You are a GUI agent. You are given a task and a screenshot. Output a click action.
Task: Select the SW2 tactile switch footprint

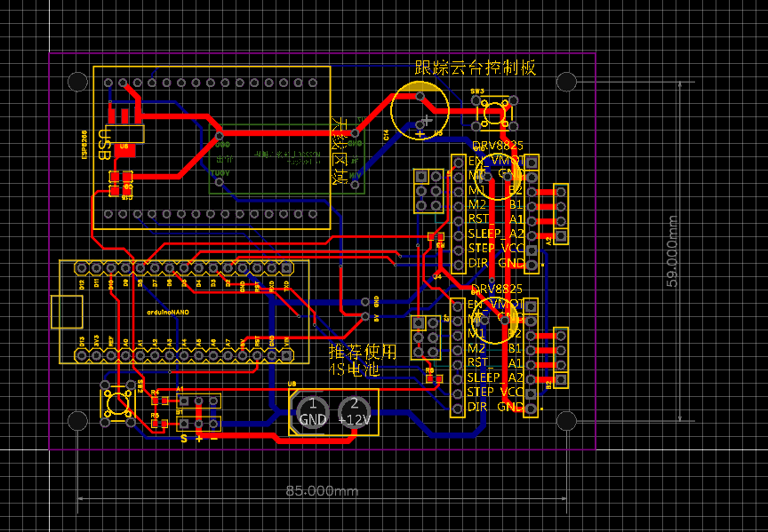point(117,404)
